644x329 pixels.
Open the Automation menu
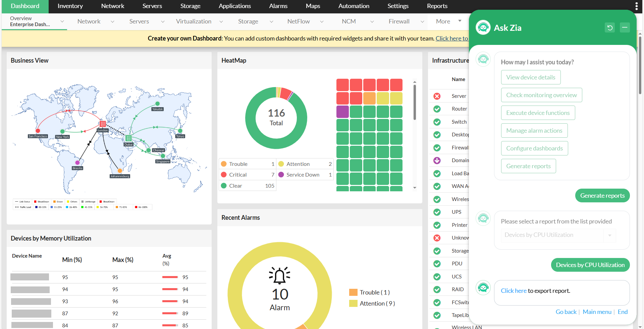pyautogui.click(x=354, y=6)
